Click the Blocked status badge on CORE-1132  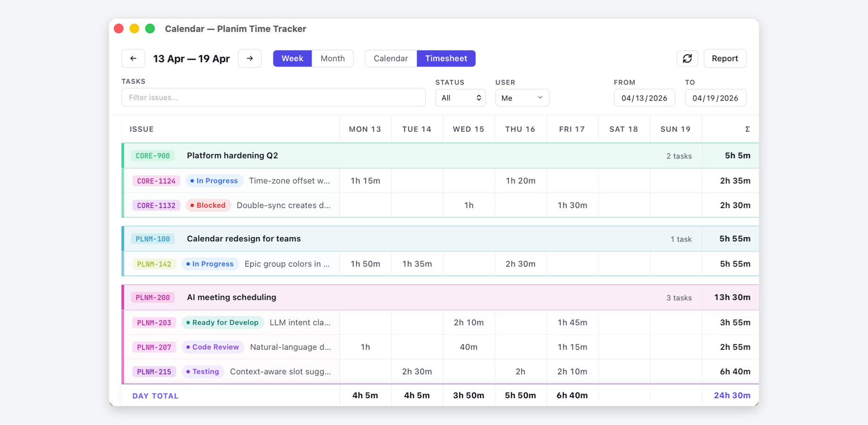[x=208, y=205]
